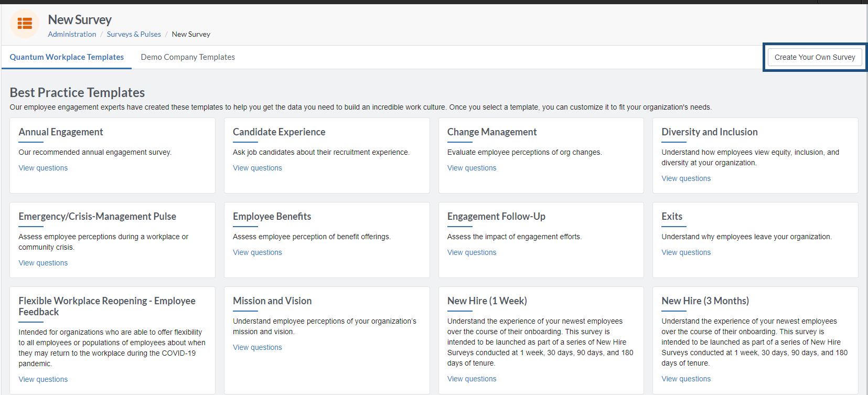View questions for Mission and Vision template
The height and width of the screenshot is (395, 868).
258,347
